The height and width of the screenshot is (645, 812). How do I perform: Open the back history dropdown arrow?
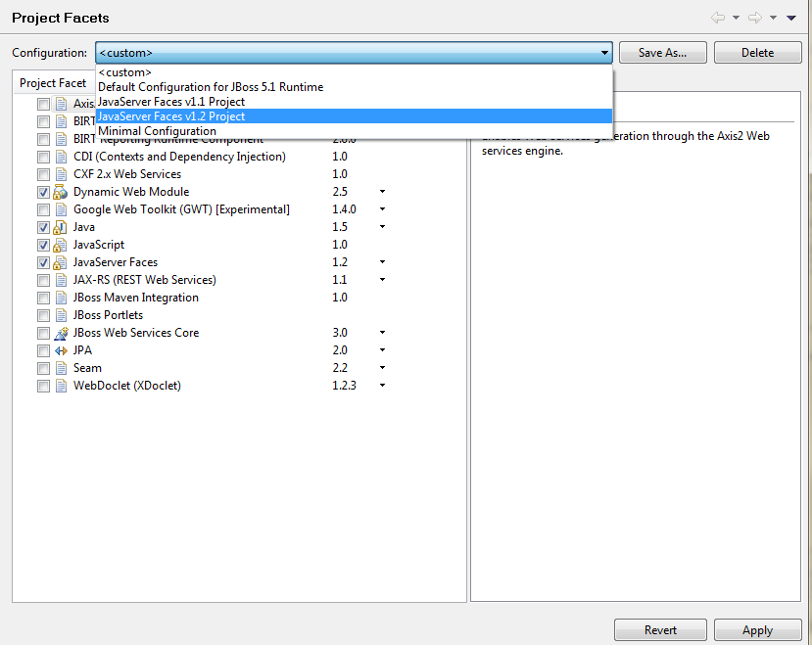[736, 18]
